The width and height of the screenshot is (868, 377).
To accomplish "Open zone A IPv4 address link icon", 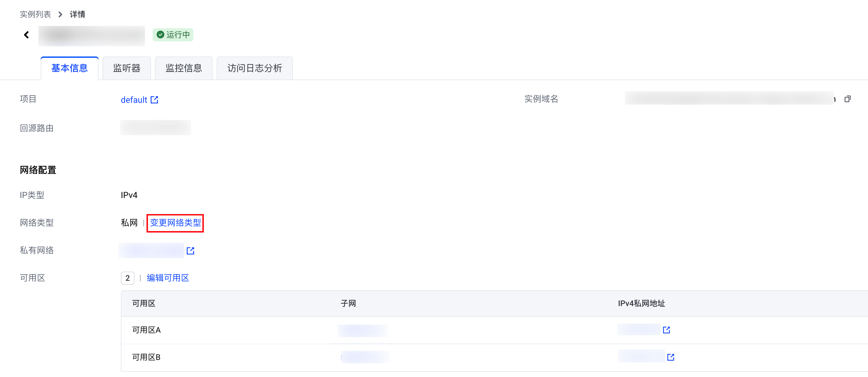I will [x=666, y=330].
